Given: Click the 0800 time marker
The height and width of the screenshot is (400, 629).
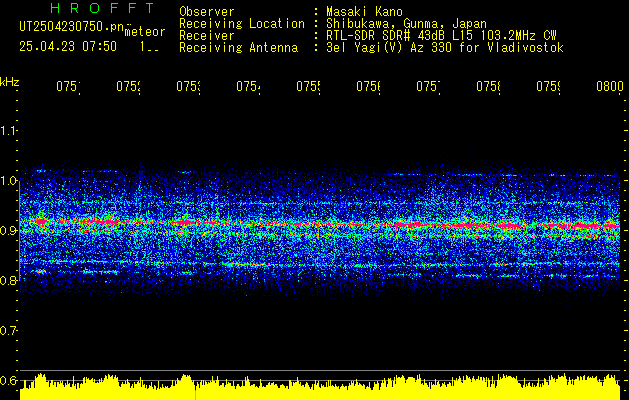Looking at the screenshot, I should point(610,87).
